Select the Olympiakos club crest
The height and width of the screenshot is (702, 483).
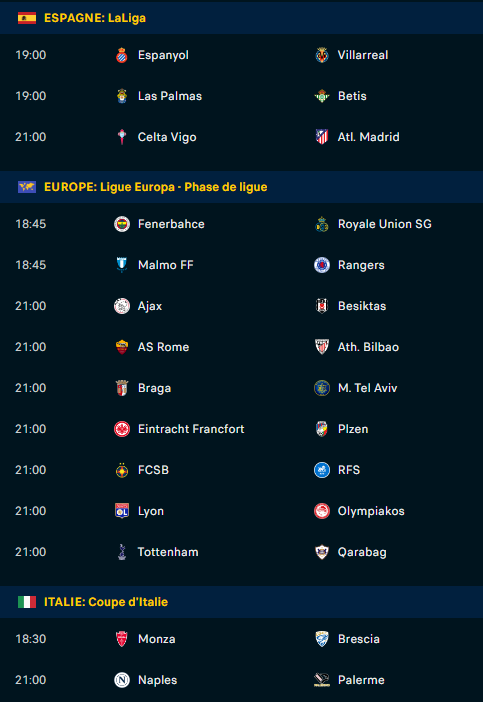[x=322, y=511]
